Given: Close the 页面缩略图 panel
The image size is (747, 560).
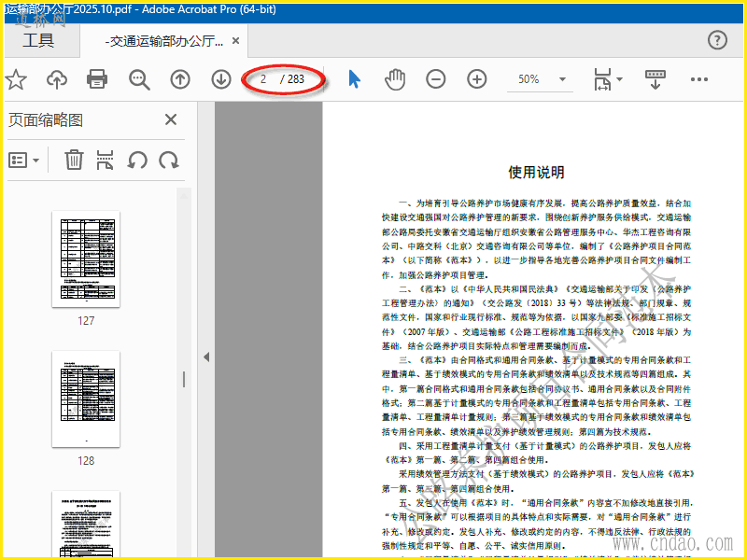Looking at the screenshot, I should (171, 119).
